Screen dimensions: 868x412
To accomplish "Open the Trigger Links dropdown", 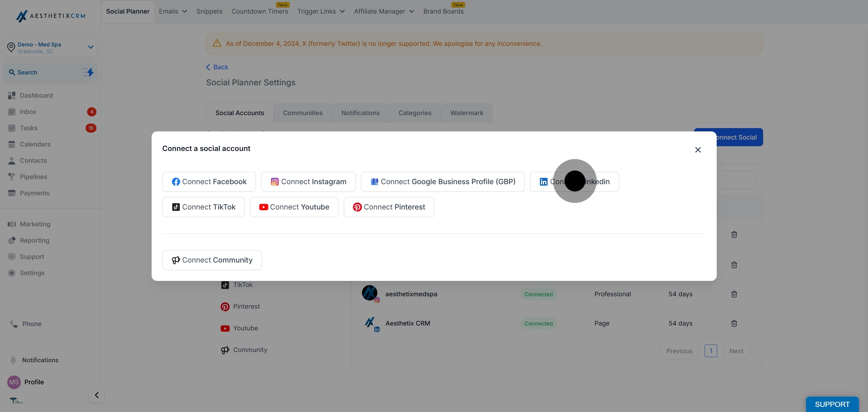I will [x=321, y=11].
